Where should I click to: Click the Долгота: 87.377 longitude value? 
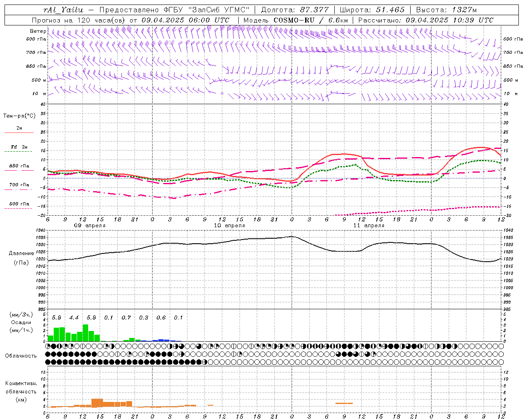point(294,10)
